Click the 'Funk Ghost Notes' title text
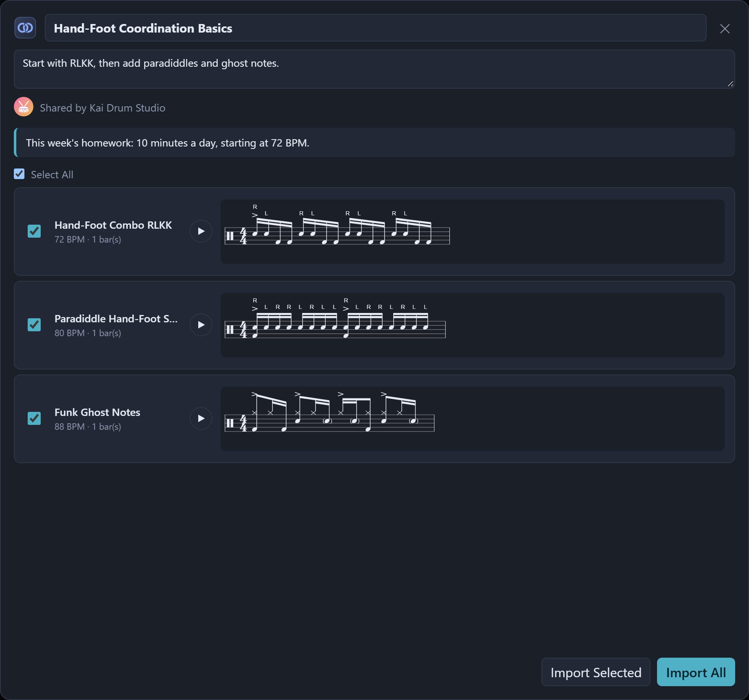Viewport: 749px width, 700px height. coord(97,412)
